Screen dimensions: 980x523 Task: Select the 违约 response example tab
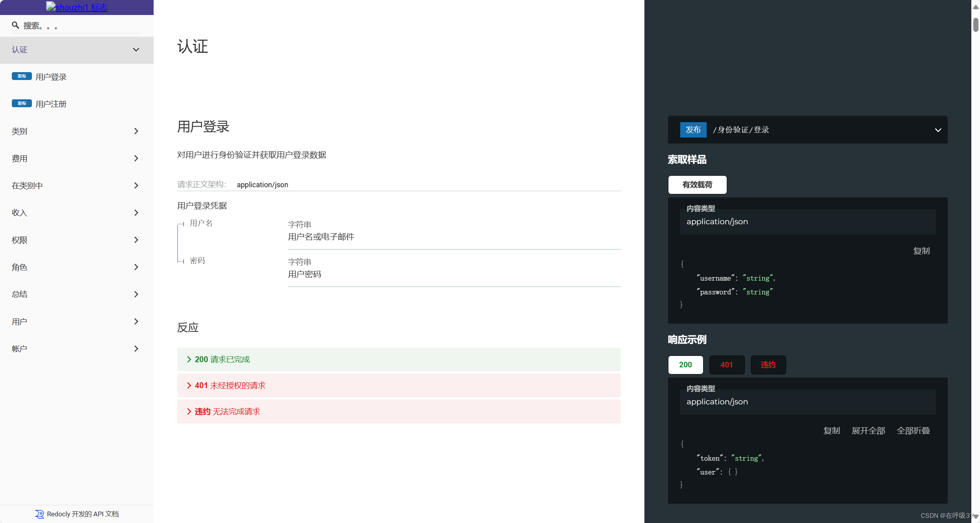coord(768,365)
